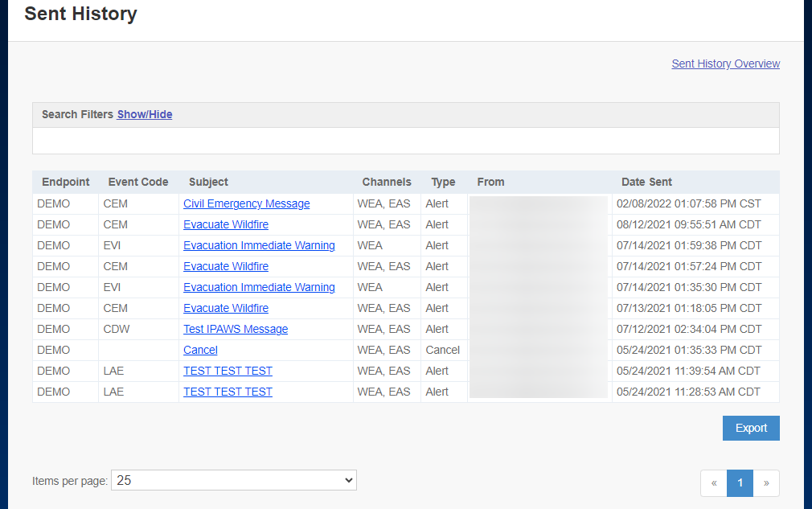Click the Export button
This screenshot has height=509, width=812.
click(751, 429)
